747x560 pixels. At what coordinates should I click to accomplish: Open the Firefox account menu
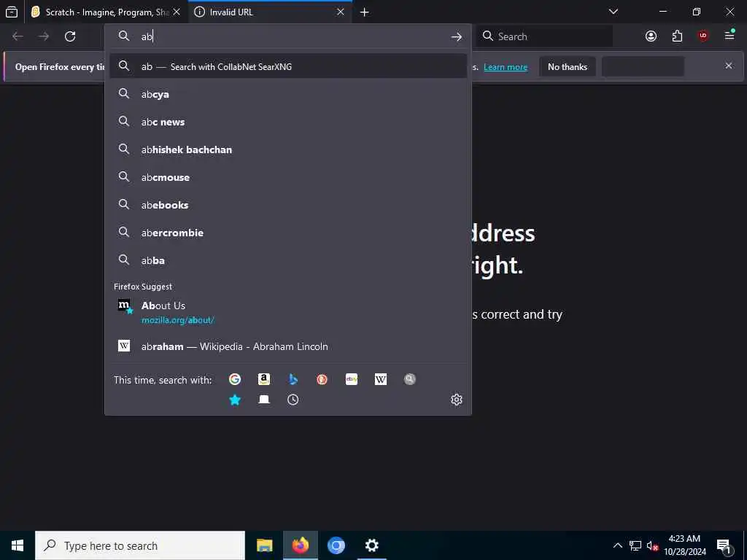(651, 36)
